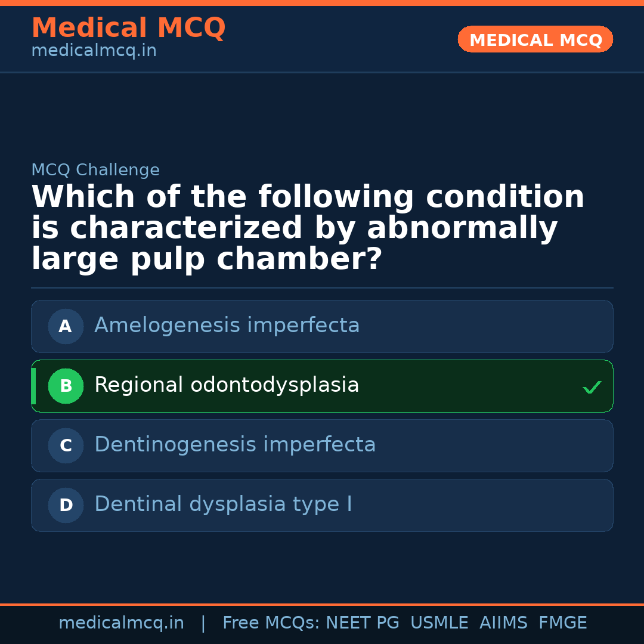
Task: Click the Free MCQs footer label
Action: 271,623
